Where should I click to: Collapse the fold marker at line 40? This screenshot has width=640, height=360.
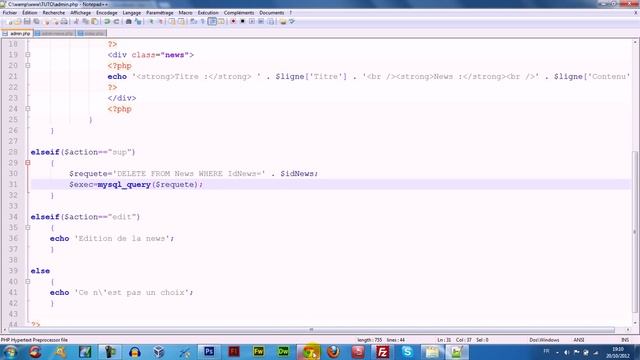click(x=28, y=281)
